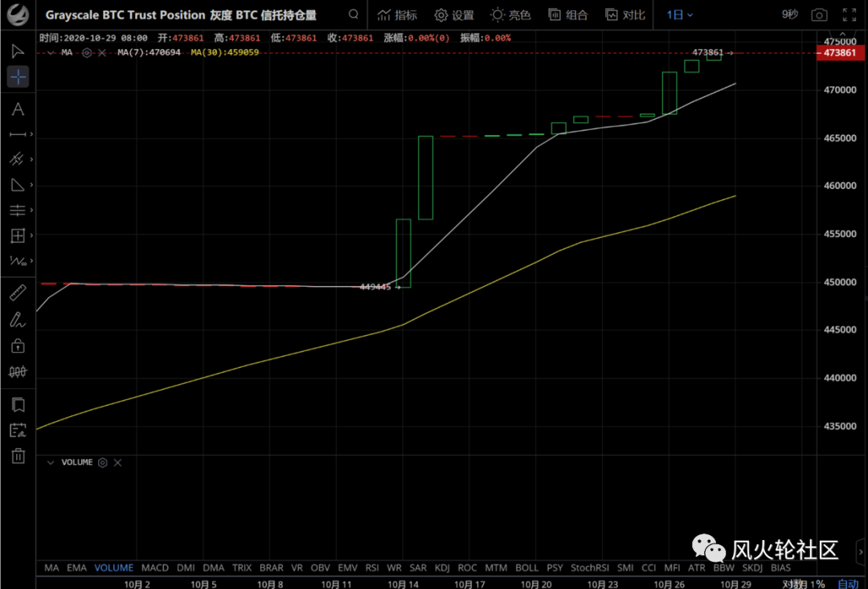The height and width of the screenshot is (589, 868).
Task: Expand the submenu arrow beside the triangle tool
Action: (x=31, y=185)
